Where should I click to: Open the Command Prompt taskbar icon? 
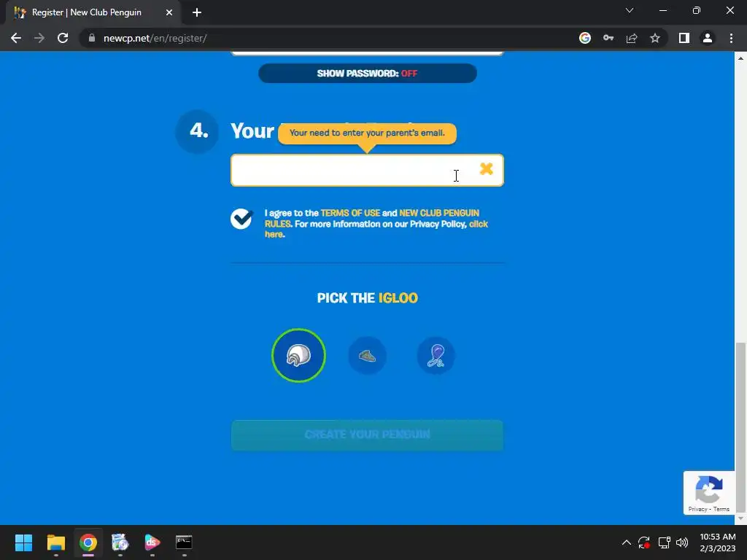[x=184, y=542]
